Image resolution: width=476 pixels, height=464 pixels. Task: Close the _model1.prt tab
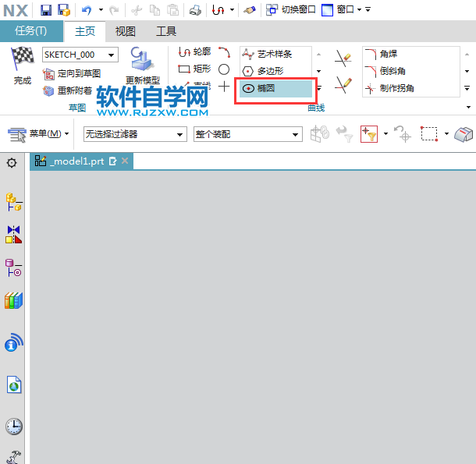[125, 161]
